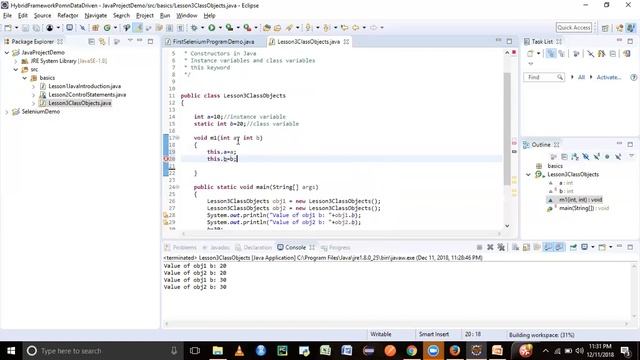Click Collapse All in the Package Explorer
Screen dimensions: 640x360
(91, 42)
